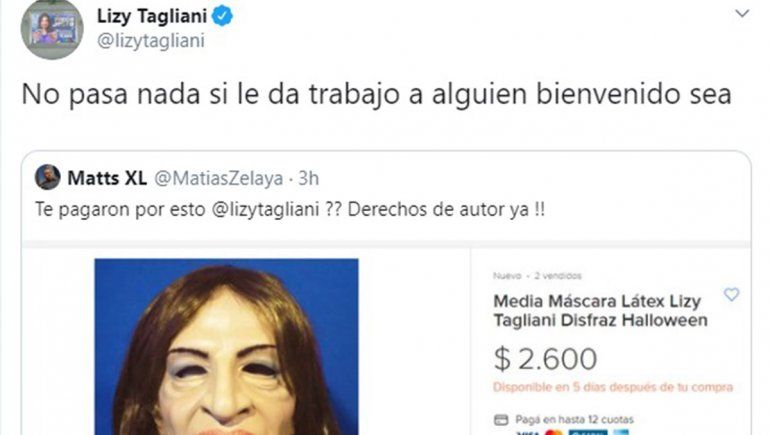The width and height of the screenshot is (770, 435).
Task: Click the tweet text No pasa nada
Action: click(x=376, y=94)
